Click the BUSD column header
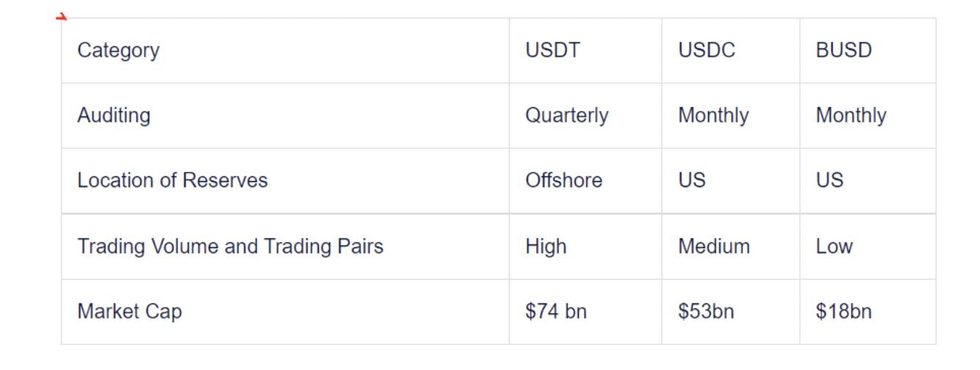This screenshot has height=370, width=980. (843, 51)
